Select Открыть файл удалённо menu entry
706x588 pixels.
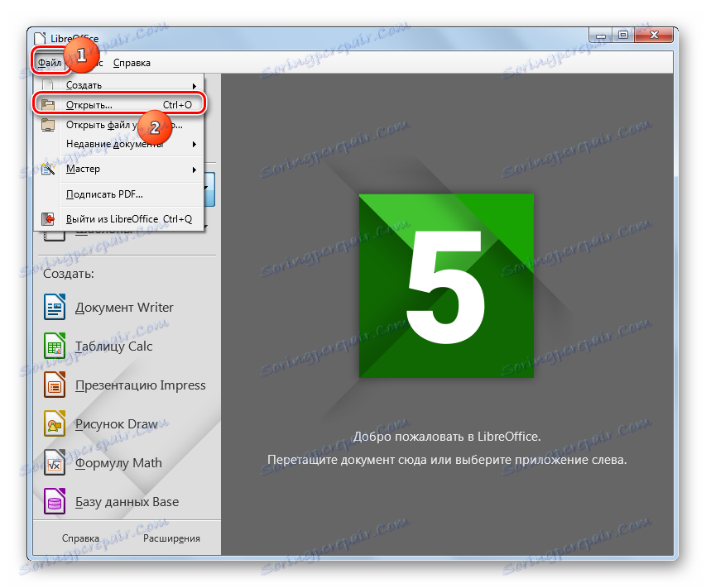(x=119, y=125)
